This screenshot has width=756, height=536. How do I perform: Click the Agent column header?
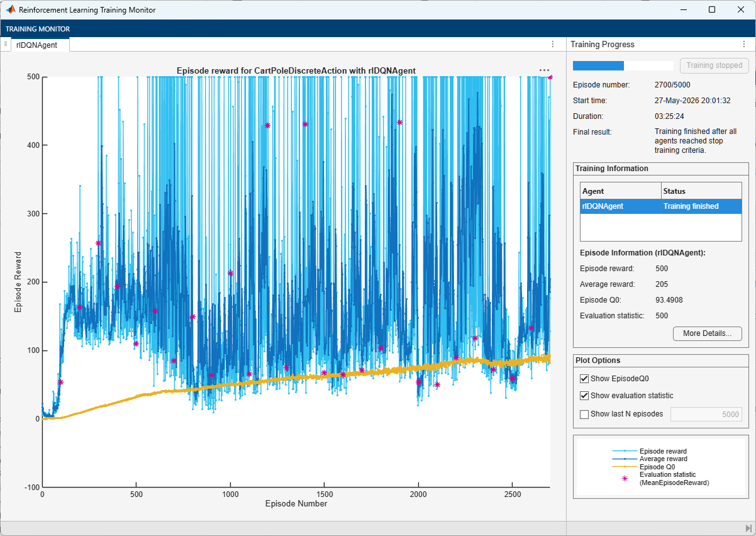(x=621, y=191)
